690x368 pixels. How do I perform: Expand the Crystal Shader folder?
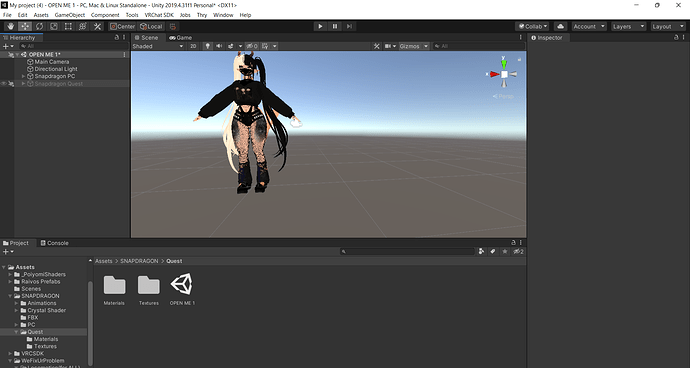pyautogui.click(x=17, y=310)
